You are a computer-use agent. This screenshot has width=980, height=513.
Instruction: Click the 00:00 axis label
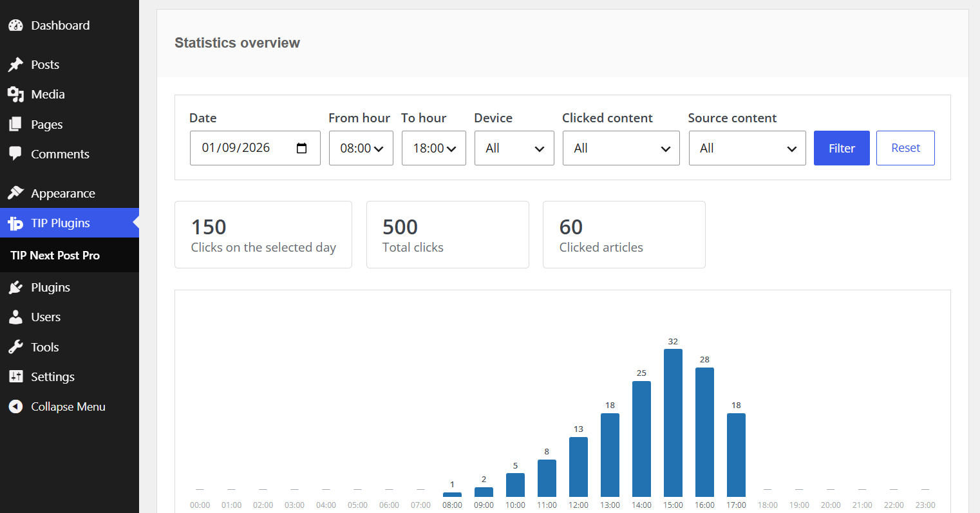(200, 505)
